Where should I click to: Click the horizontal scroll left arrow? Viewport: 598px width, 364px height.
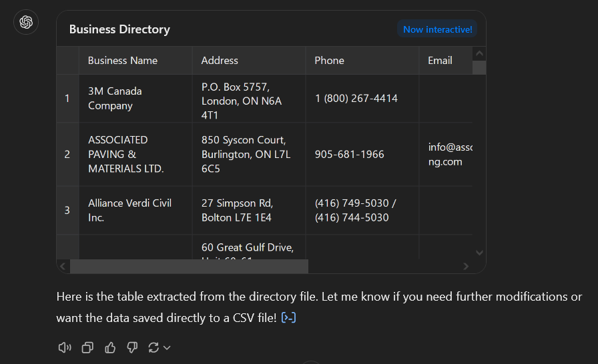[63, 266]
